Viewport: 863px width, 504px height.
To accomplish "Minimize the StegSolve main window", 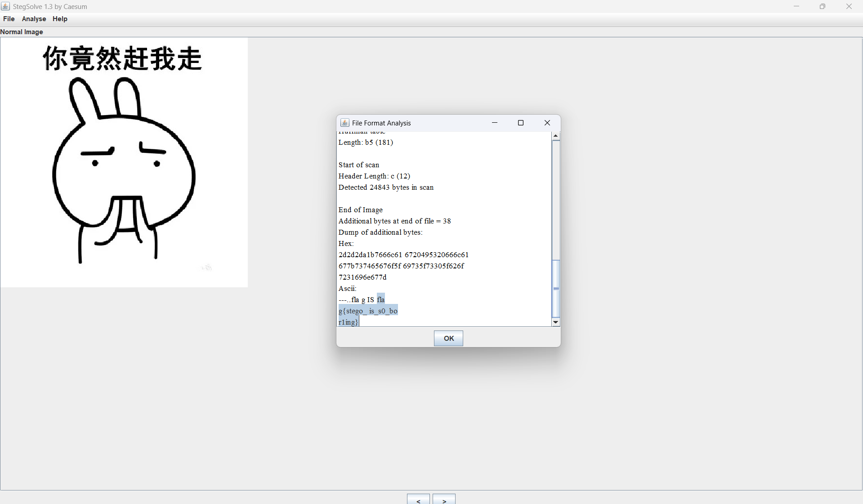I will pos(796,6).
